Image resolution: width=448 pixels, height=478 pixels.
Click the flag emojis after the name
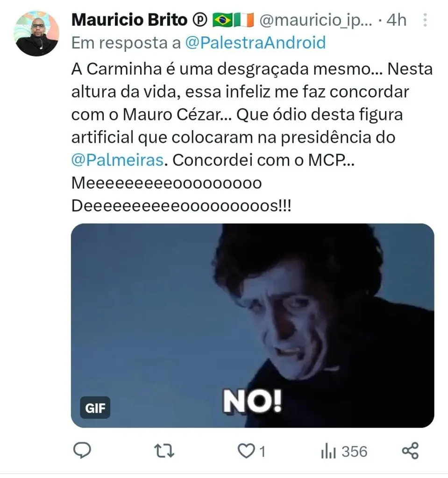(x=232, y=20)
